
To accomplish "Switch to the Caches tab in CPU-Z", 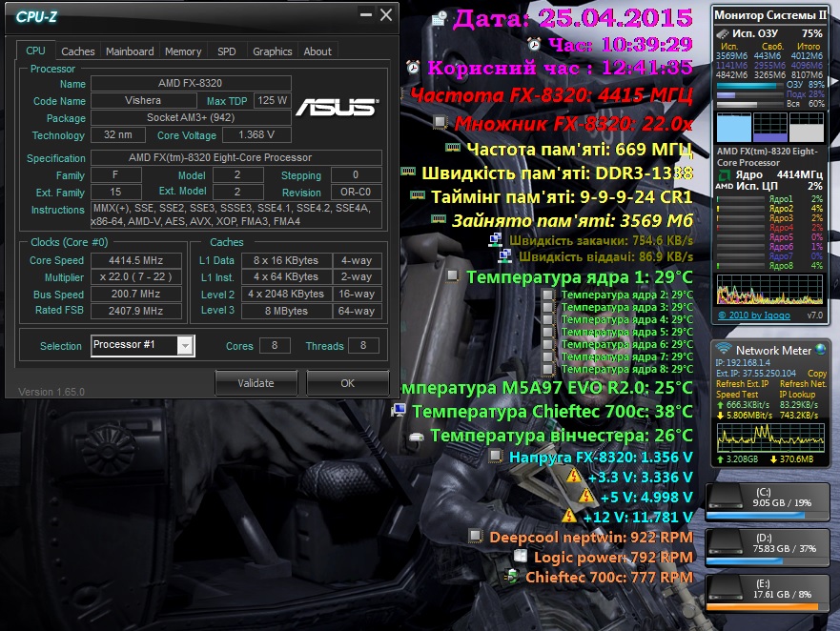I will [x=77, y=51].
